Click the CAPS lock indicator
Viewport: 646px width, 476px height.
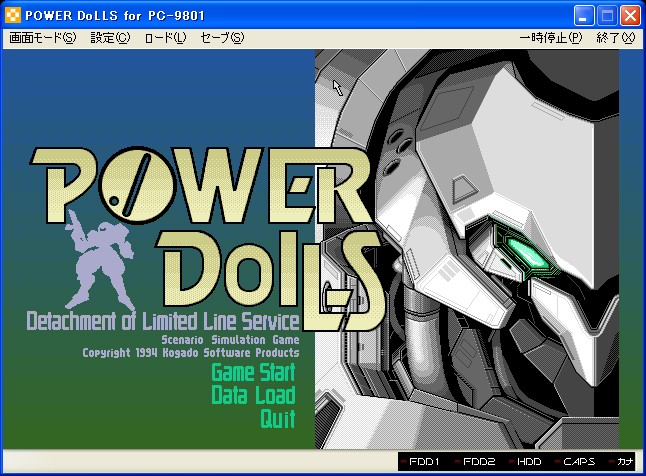[576, 462]
